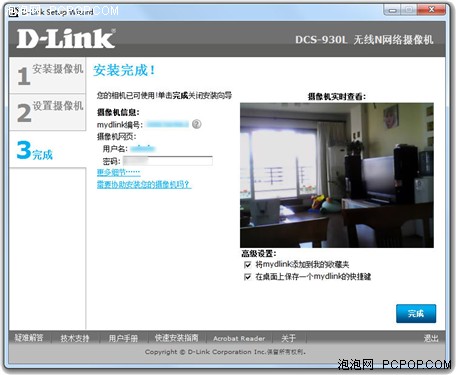Click the help question mark next to mydlink编号
Viewport: 456px width, 375px height.
click(197, 124)
